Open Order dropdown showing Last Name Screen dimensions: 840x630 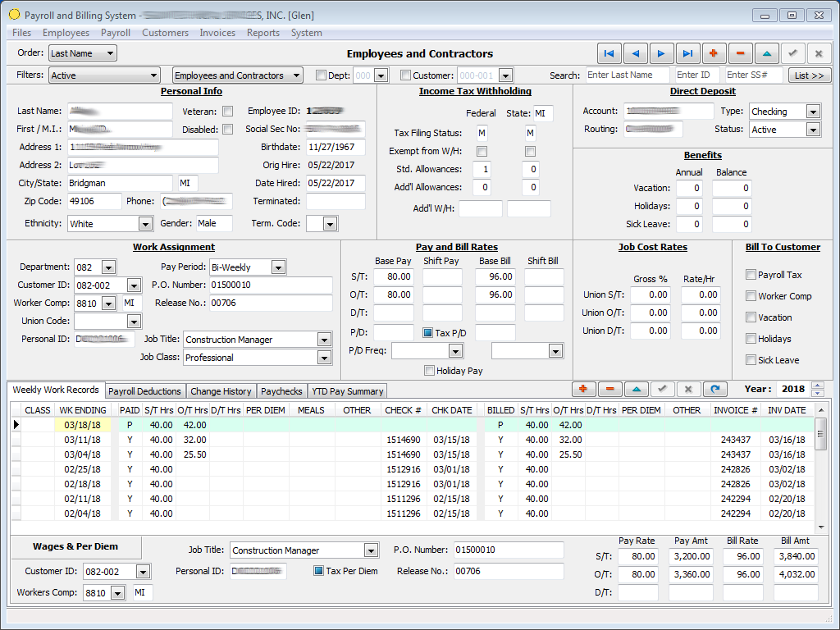pos(83,53)
